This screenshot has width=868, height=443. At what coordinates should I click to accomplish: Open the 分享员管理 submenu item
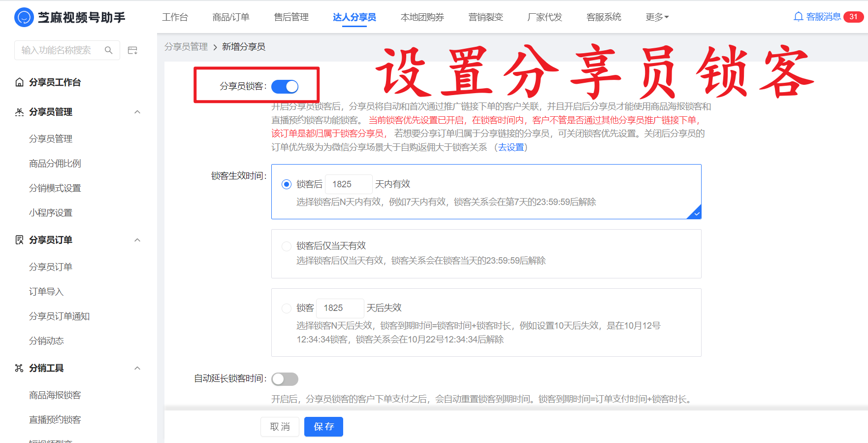click(51, 139)
